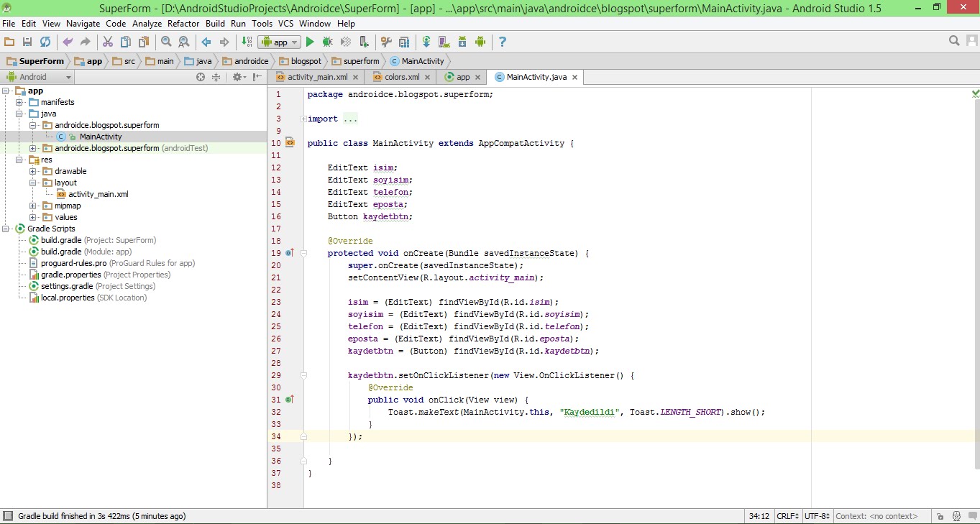This screenshot has width=980, height=524.
Task: Open the Refactor menu
Action: click(183, 24)
